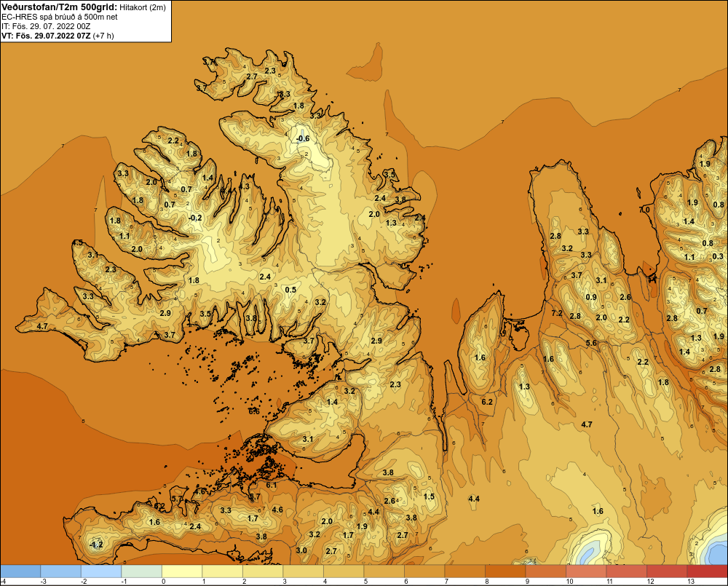The width and height of the screenshot is (728, 586).
Task: Click the 'IT: Fös. 29. 07. 2022 00Z' line
Action: pos(46,26)
